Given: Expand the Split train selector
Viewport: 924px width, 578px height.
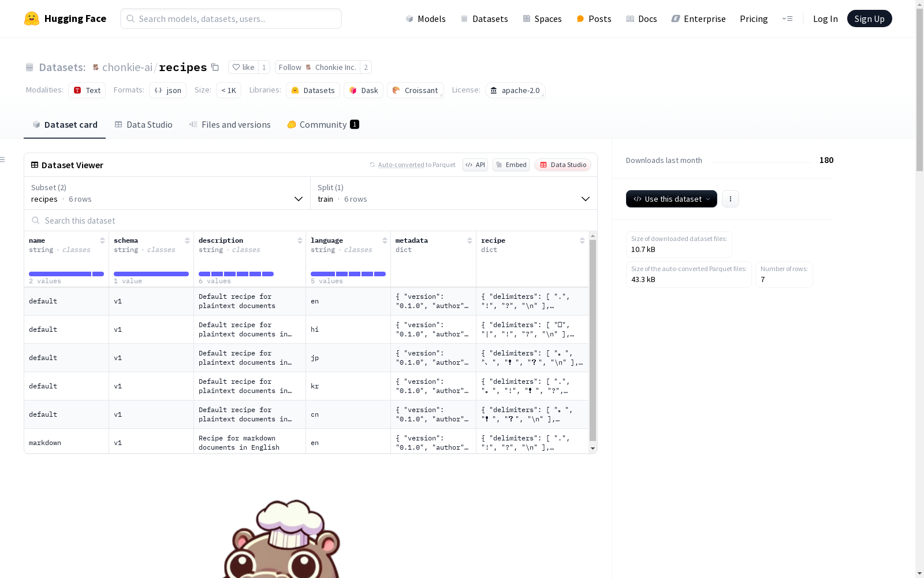Looking at the screenshot, I should pyautogui.click(x=454, y=193).
